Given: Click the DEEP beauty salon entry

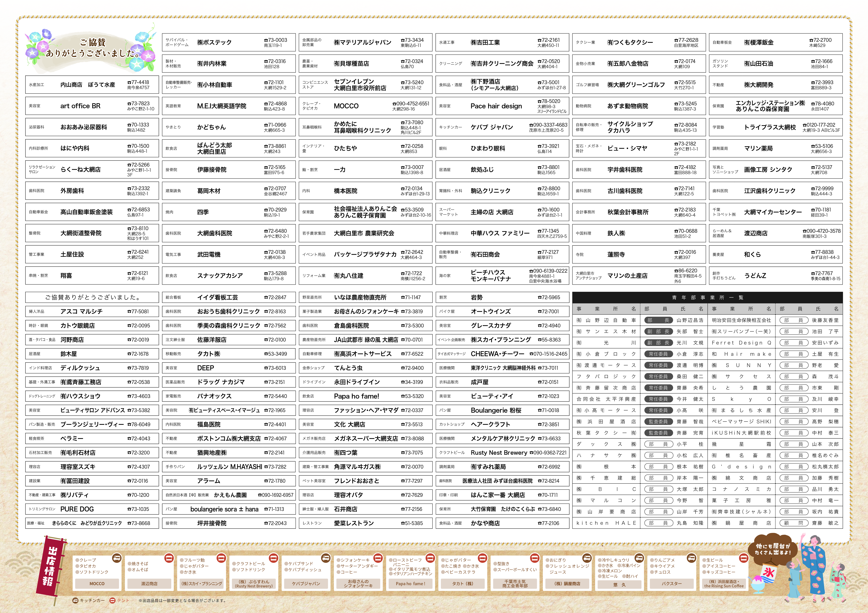Looking at the screenshot, I should (x=229, y=368).
